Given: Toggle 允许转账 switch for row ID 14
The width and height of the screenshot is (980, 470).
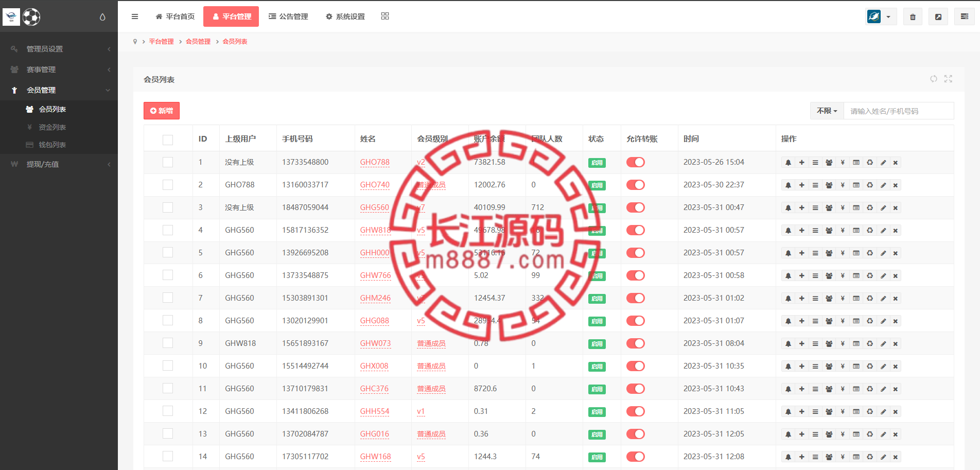Looking at the screenshot, I should click(636, 457).
